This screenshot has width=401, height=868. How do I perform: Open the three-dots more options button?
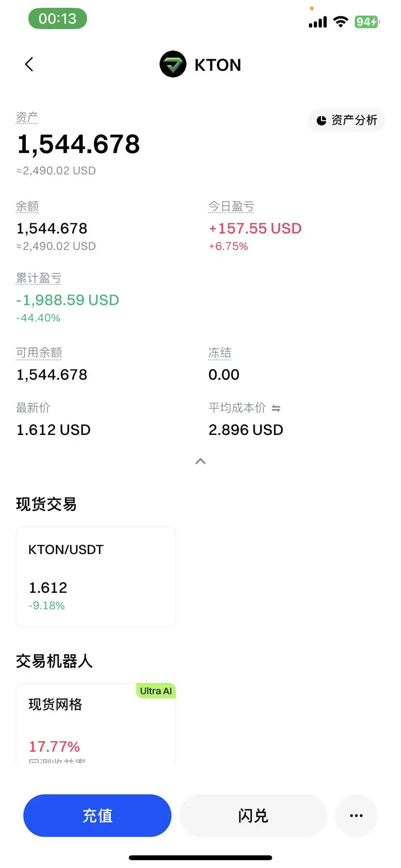(x=356, y=816)
